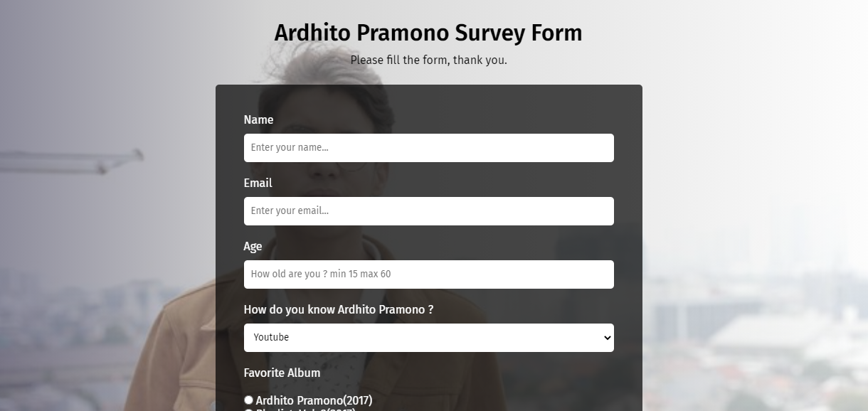Click the 'How do you know Ardhito Pramono ?' label

pyautogui.click(x=338, y=310)
